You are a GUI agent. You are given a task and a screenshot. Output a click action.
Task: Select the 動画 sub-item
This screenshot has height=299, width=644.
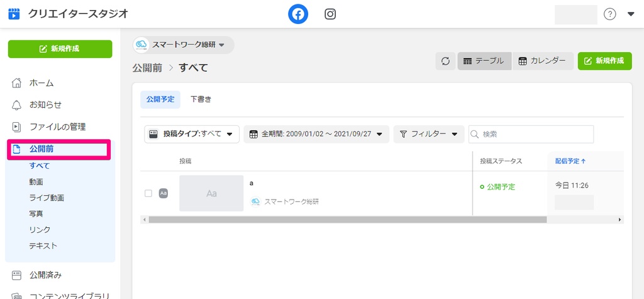[36, 182]
